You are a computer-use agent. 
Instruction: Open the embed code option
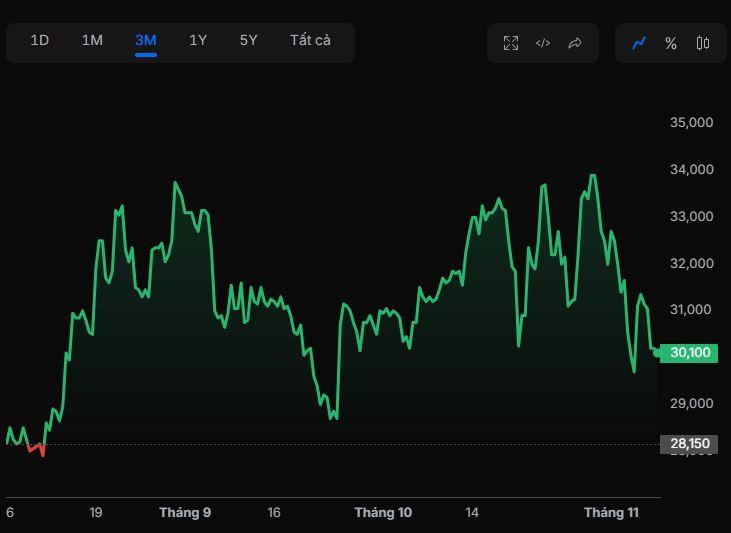[x=543, y=43]
